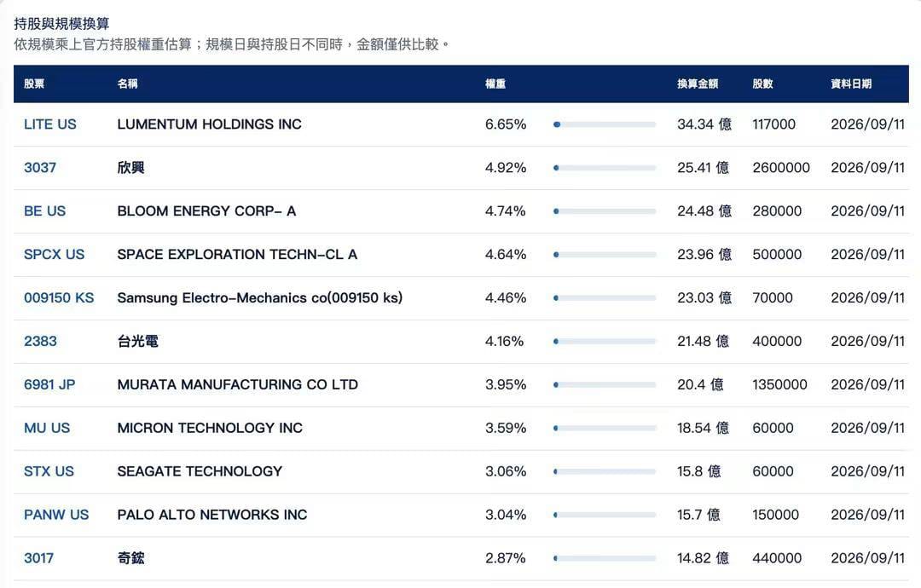Click the 名稱 column header
This screenshot has width=921, height=588.
click(x=127, y=84)
